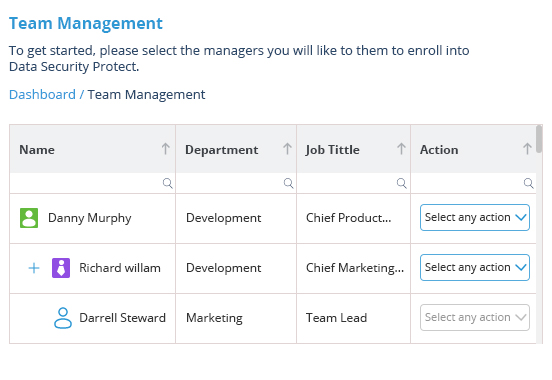This screenshot has height=380, width=552.
Task: Focus the Department filter input field
Action: pos(236,183)
